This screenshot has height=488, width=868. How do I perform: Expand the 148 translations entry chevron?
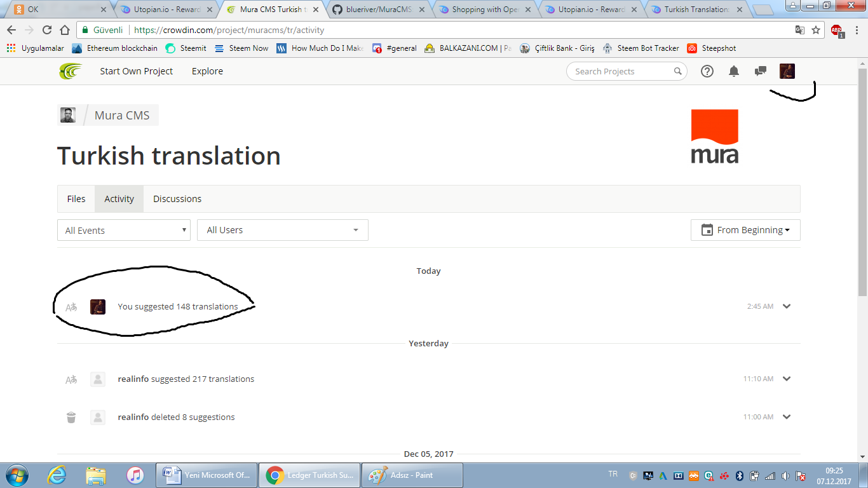click(x=787, y=306)
